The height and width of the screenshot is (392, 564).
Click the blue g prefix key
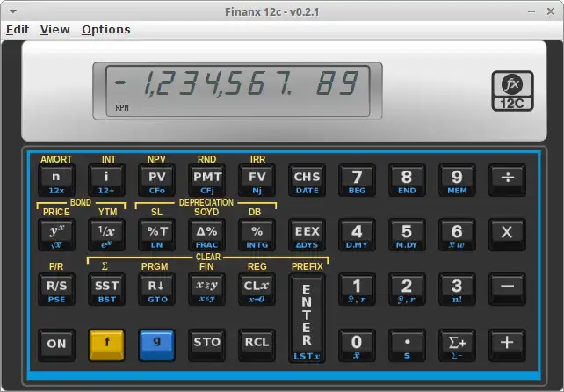click(157, 345)
